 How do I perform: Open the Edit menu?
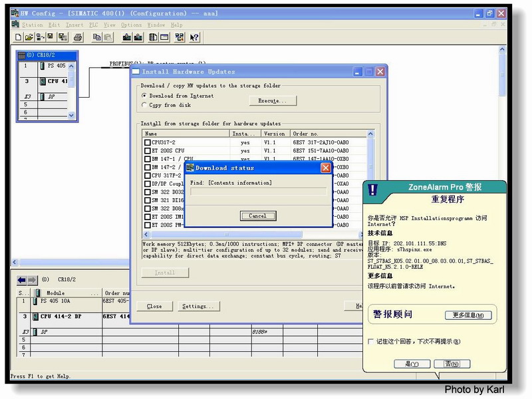[x=54, y=25]
